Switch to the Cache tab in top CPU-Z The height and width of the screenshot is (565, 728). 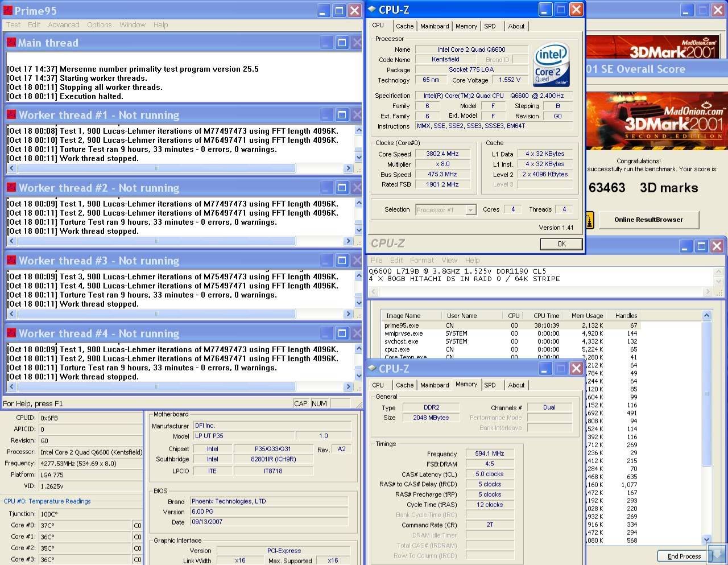tap(405, 26)
